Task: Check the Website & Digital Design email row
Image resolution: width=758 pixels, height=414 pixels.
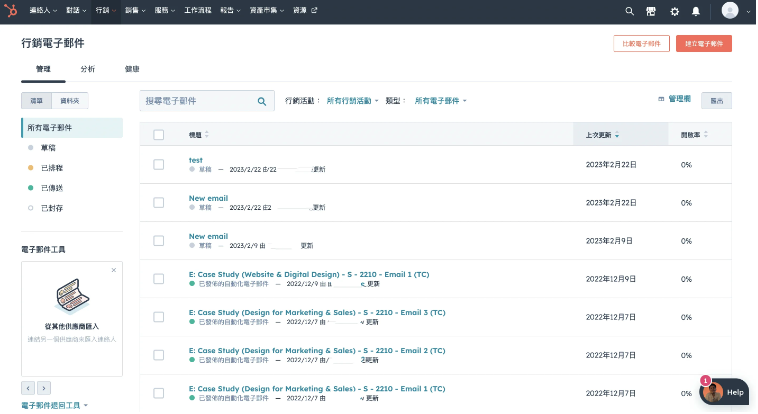Action: 158,278
